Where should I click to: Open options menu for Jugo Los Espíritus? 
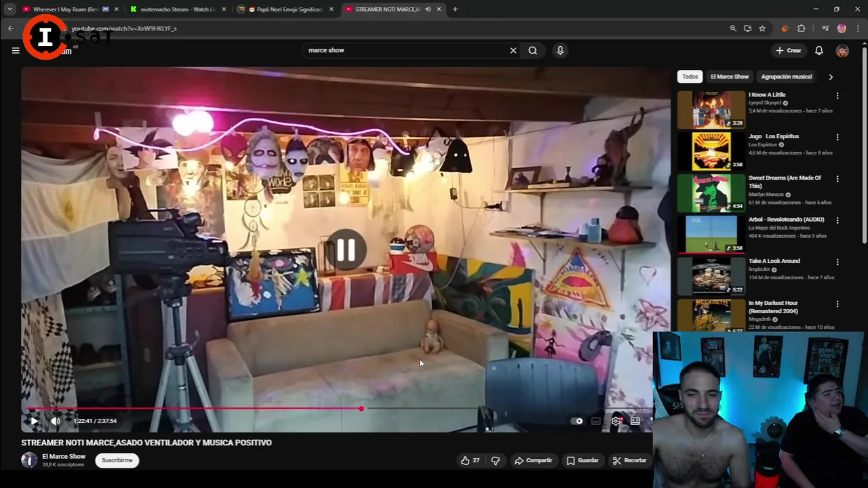pos(837,137)
